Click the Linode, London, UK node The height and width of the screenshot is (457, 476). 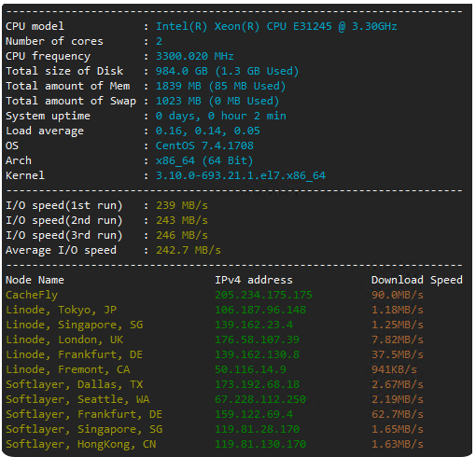64,339
